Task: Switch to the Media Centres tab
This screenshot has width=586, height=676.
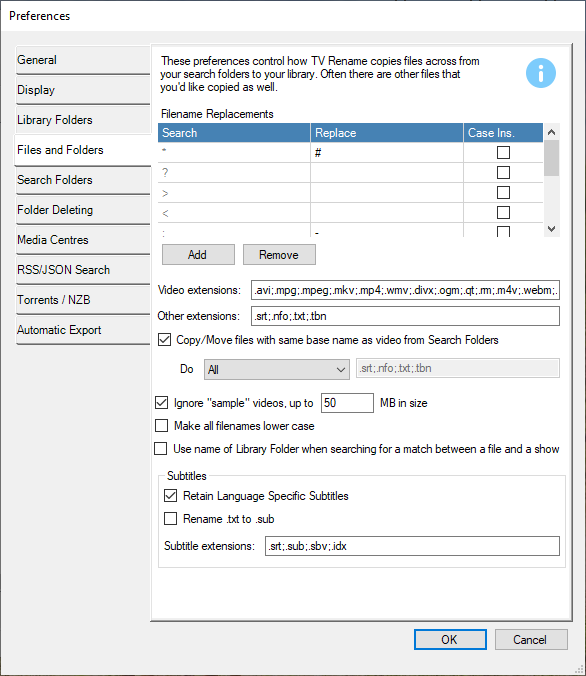Action: coord(82,240)
